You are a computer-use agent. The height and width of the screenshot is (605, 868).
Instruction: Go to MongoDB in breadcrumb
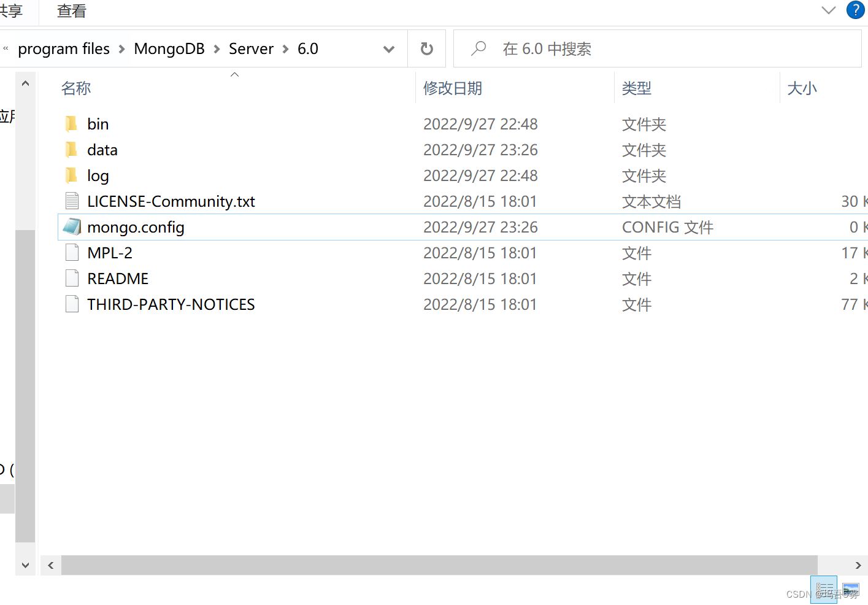(x=169, y=49)
